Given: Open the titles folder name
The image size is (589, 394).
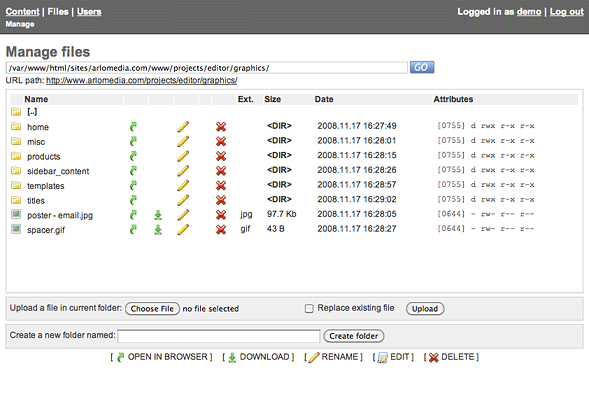Looking at the screenshot, I should coord(36,201).
